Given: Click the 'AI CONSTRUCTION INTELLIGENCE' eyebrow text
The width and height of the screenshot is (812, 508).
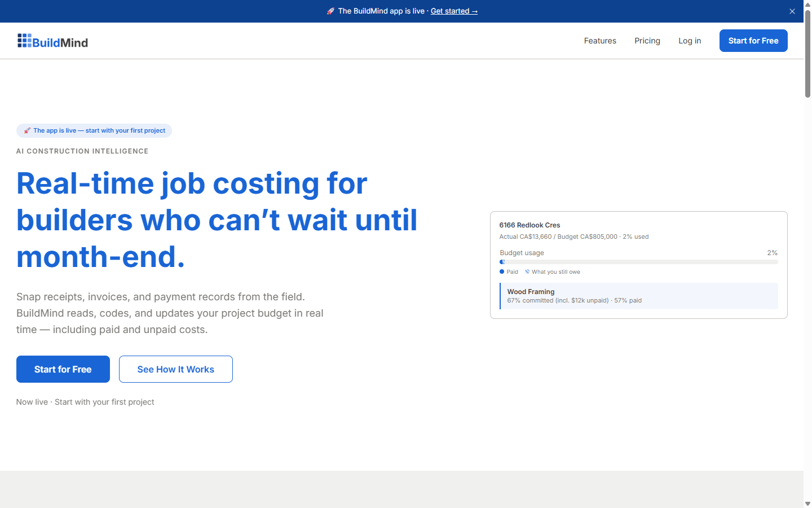Looking at the screenshot, I should 82,151.
